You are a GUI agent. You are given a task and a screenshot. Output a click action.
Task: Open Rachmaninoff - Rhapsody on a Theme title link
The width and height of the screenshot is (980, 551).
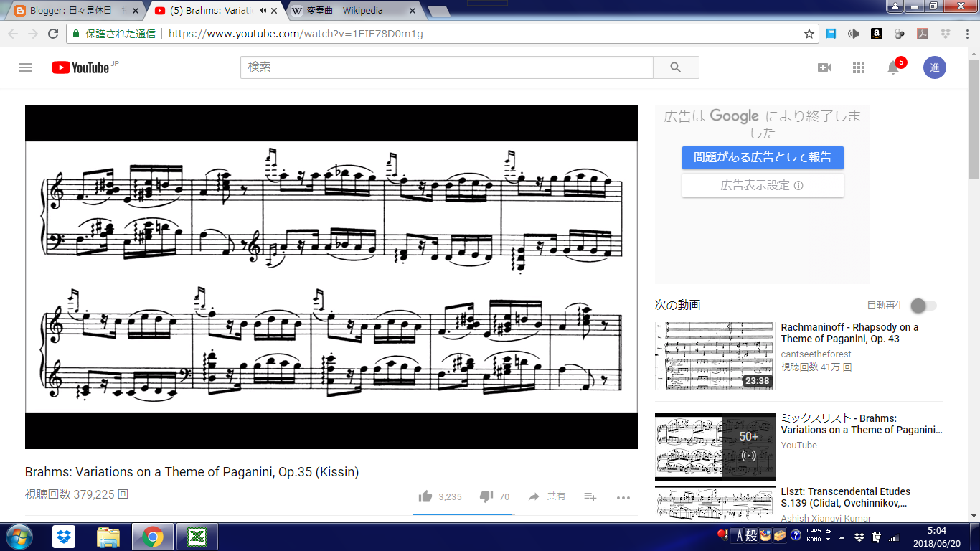849,333
